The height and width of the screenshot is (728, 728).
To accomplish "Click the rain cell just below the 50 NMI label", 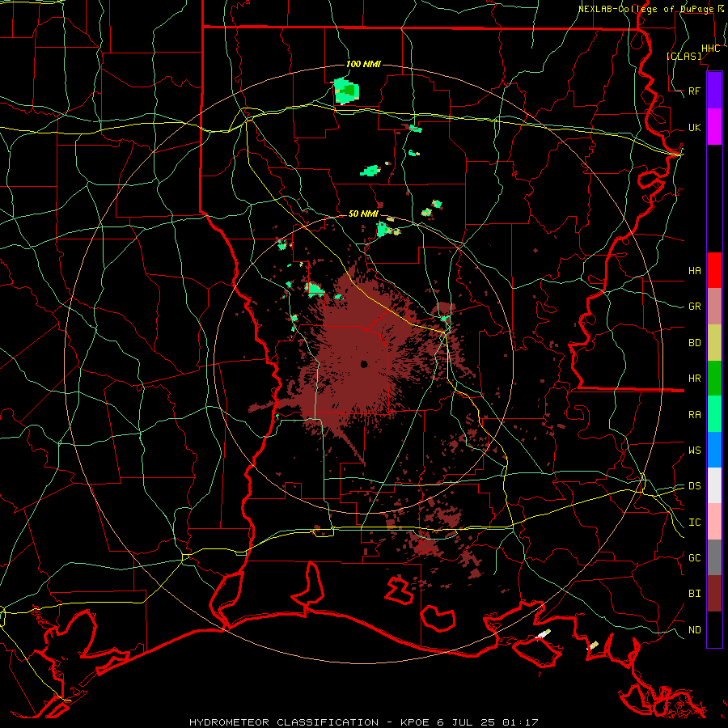I will 382,230.
